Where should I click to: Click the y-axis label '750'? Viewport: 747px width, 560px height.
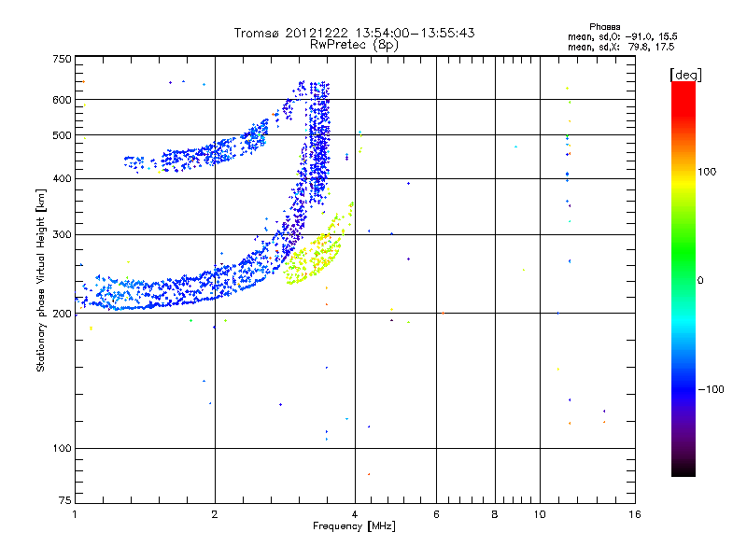coord(62,59)
